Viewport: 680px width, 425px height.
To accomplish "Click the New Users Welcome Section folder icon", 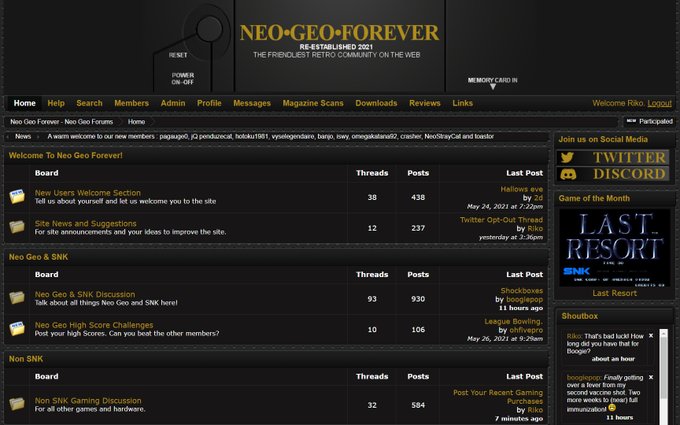I will click(x=17, y=196).
